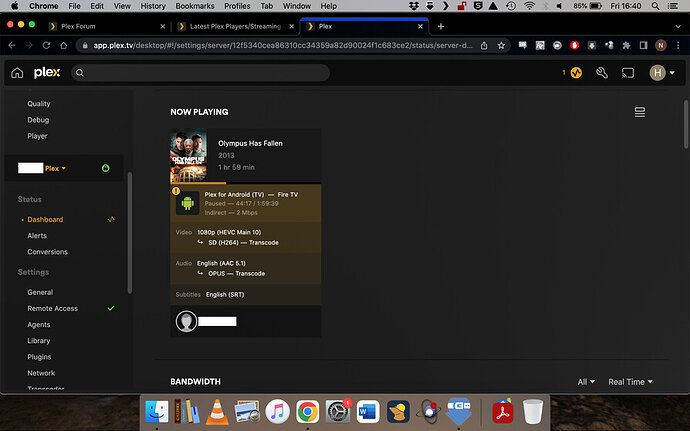Click the Plex logo
The width and height of the screenshot is (690, 431).
[x=47, y=73]
